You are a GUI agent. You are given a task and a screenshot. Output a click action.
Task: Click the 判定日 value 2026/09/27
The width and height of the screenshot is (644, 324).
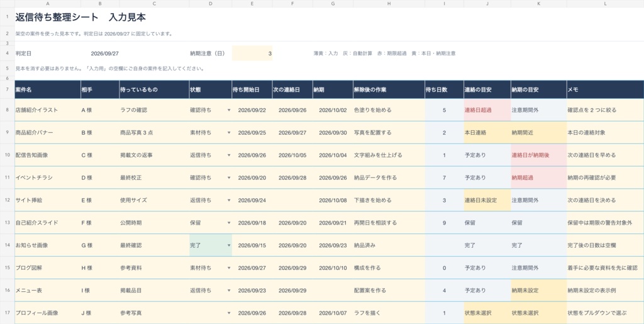[x=105, y=53]
